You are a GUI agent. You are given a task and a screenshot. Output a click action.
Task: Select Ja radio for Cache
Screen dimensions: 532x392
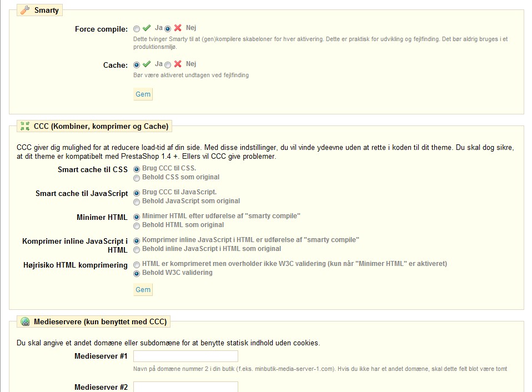pos(137,65)
